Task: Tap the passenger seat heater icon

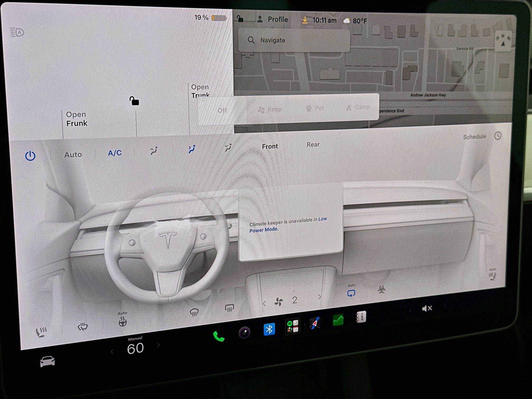Action: tap(492, 275)
